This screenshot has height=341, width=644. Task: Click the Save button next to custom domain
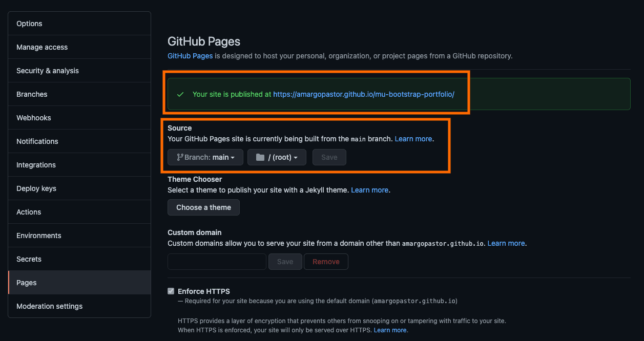click(x=285, y=262)
